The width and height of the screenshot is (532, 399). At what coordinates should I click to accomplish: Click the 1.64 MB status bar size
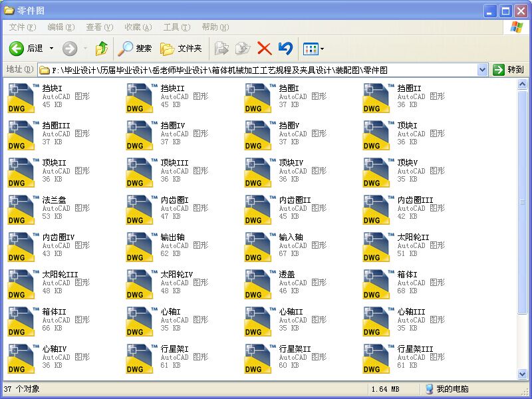click(x=386, y=389)
